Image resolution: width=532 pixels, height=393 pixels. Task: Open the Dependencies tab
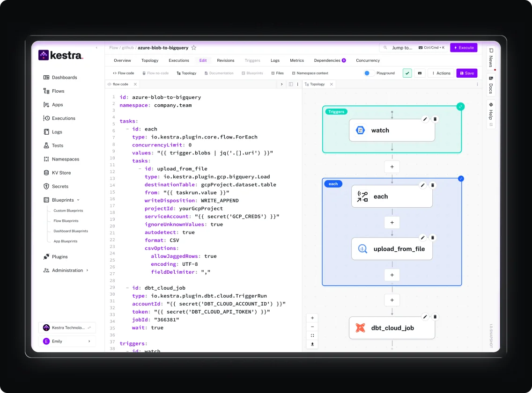tap(330, 60)
